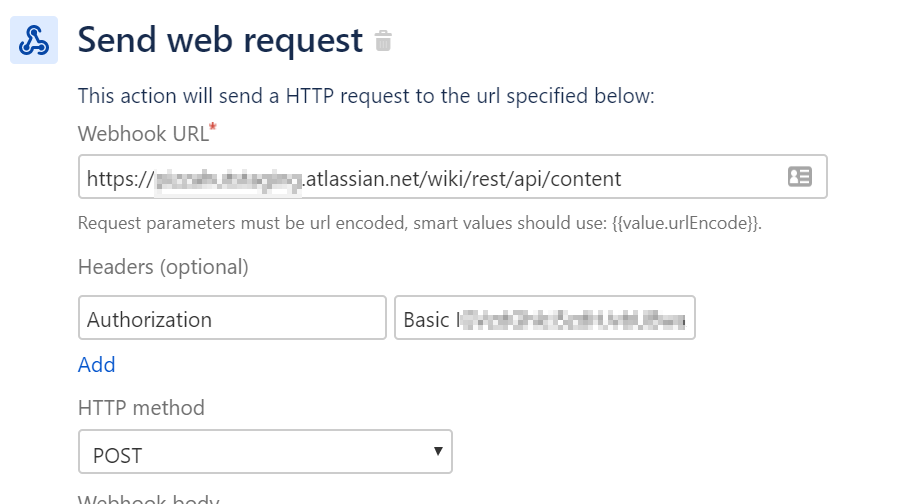Click the https:// prefix in the URL field
The image size is (898, 504).
click(120, 179)
